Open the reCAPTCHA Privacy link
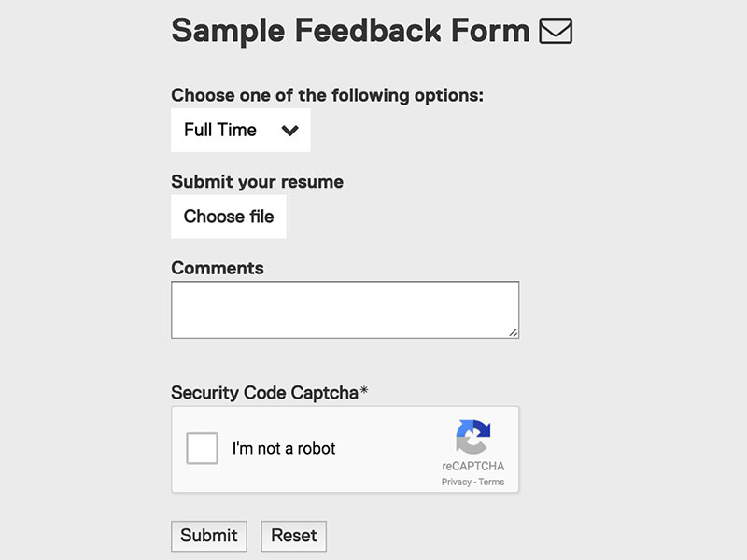The image size is (747, 560). (x=457, y=482)
